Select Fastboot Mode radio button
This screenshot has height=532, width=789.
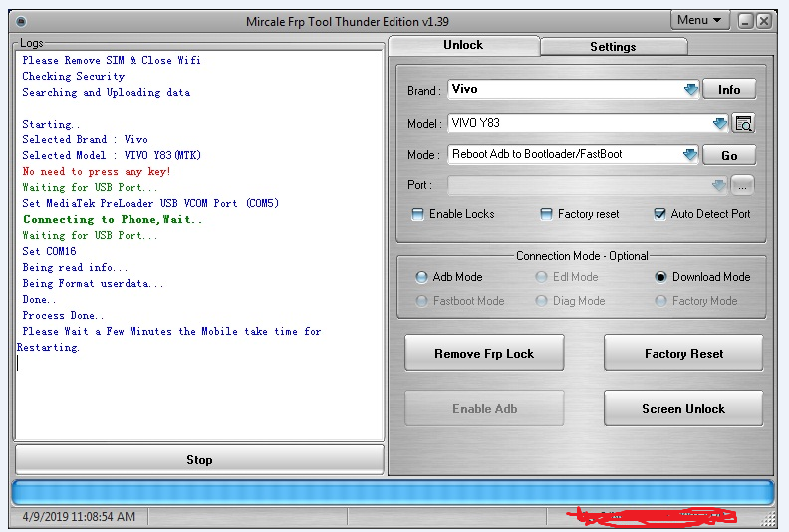pos(421,301)
